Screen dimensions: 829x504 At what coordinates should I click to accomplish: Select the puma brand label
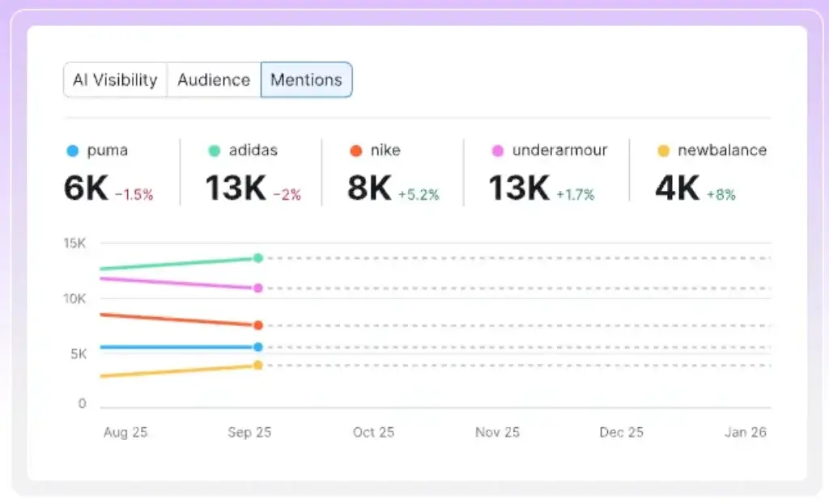108,150
